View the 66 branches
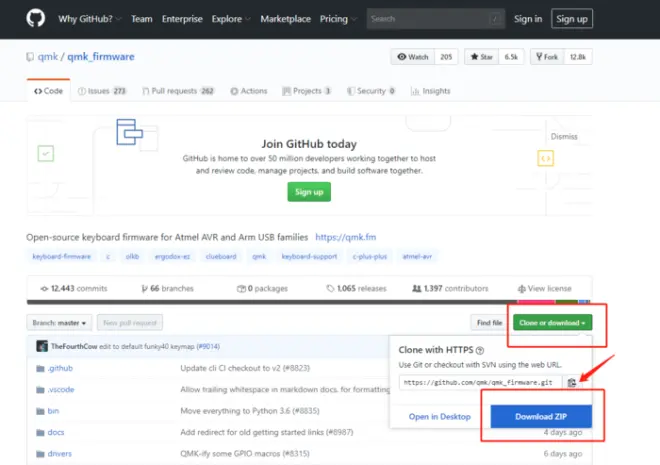This screenshot has height=465, width=660. pos(168,289)
